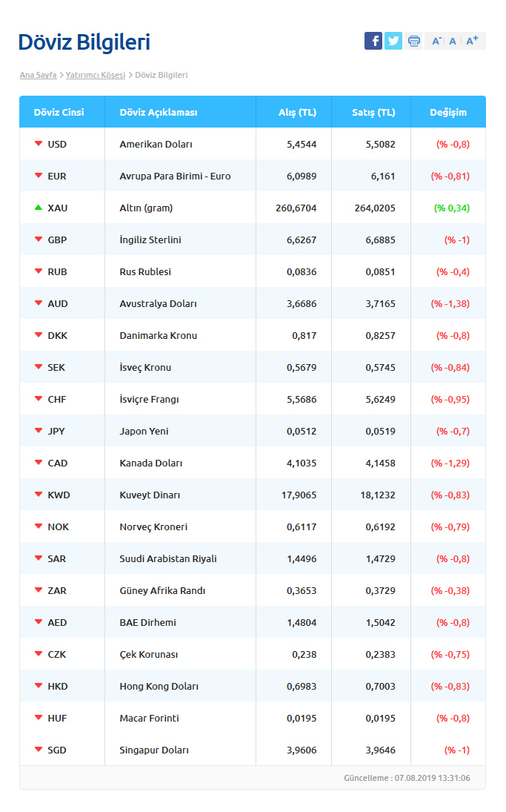Decrease font size with A- button
This screenshot has height=812, width=506.
(436, 41)
